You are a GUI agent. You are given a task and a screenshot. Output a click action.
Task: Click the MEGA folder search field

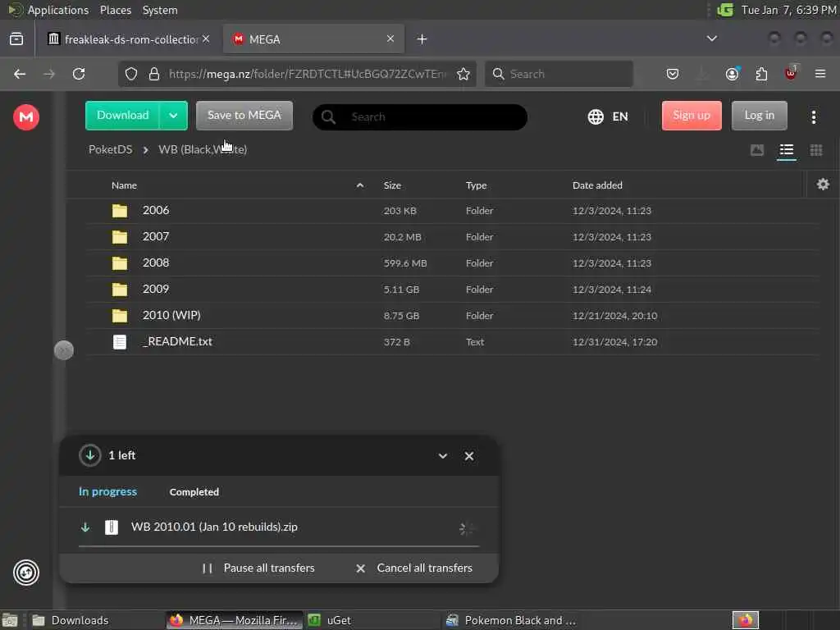pos(419,116)
